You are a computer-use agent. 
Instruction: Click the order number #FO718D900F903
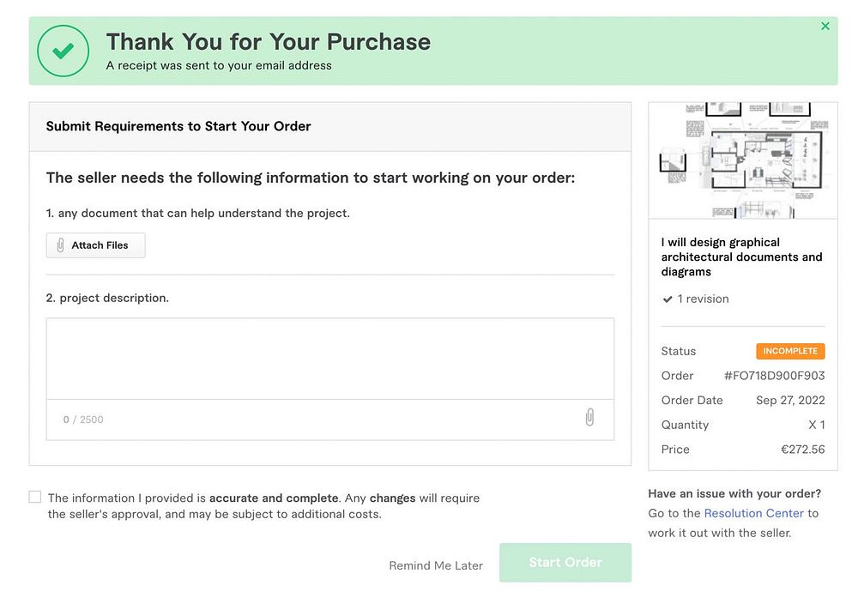point(774,376)
